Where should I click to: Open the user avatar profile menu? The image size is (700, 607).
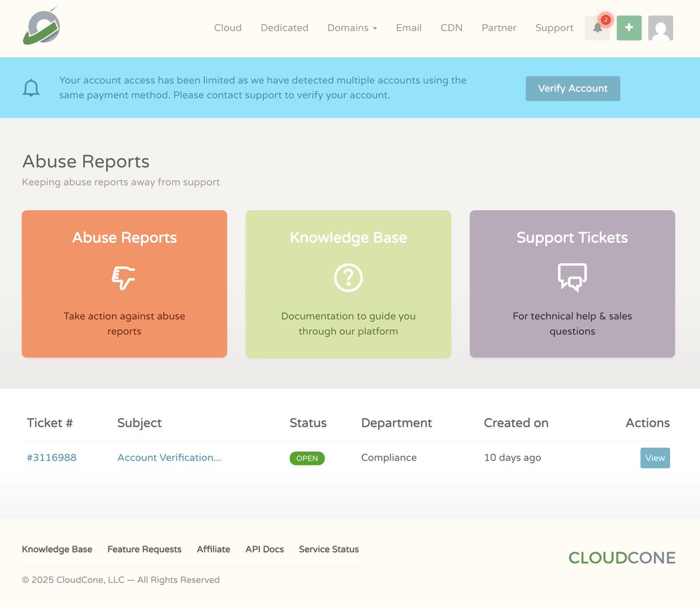pos(660,28)
